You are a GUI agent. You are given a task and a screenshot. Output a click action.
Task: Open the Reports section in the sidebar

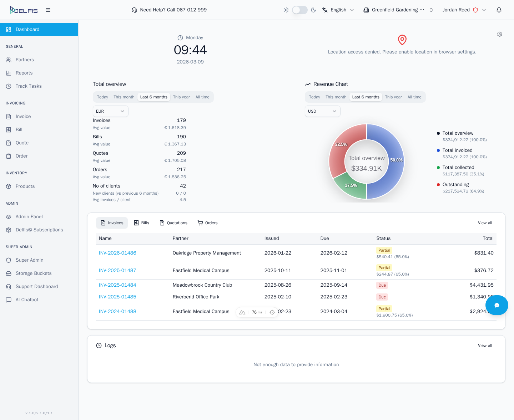coord(24,73)
